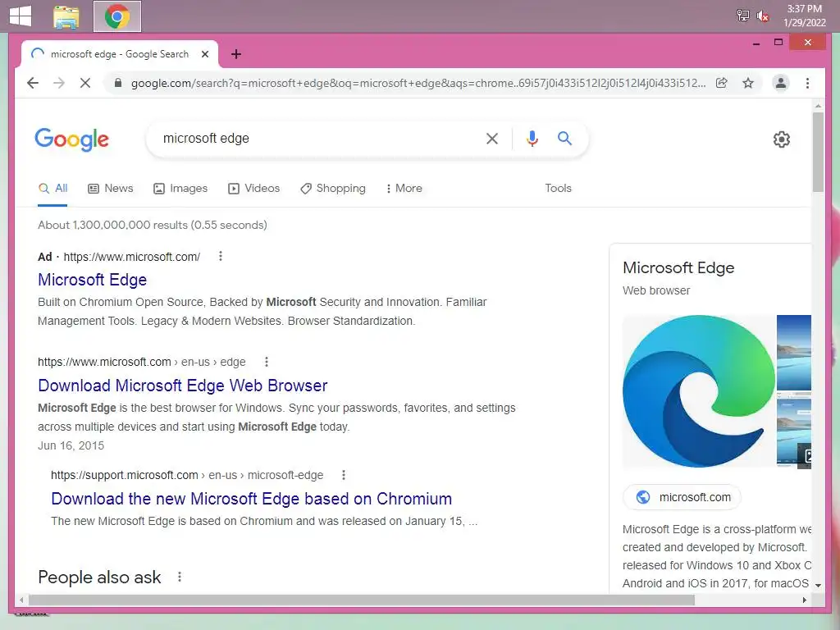This screenshot has height=630, width=840.
Task: Click the share page icon in address bar
Action: pos(722,83)
